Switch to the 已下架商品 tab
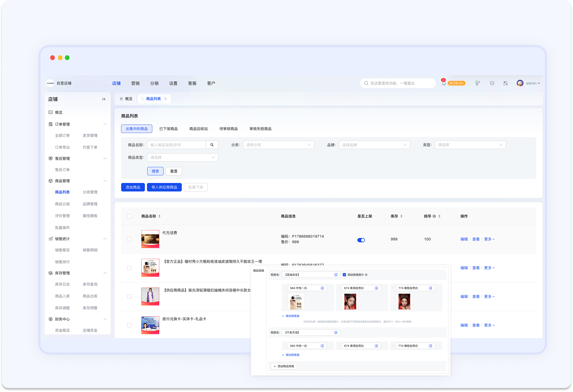573x392 pixels. pos(168,129)
